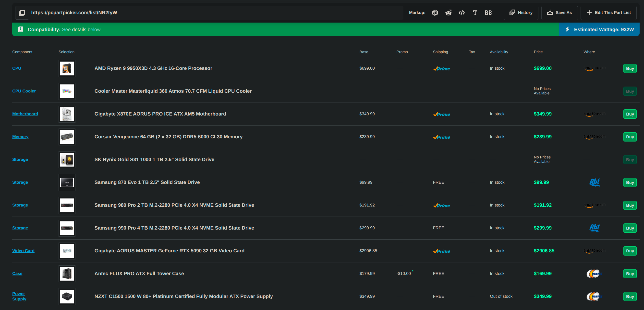Click the part list URL field
This screenshot has width=644, height=310.
click(x=216, y=13)
